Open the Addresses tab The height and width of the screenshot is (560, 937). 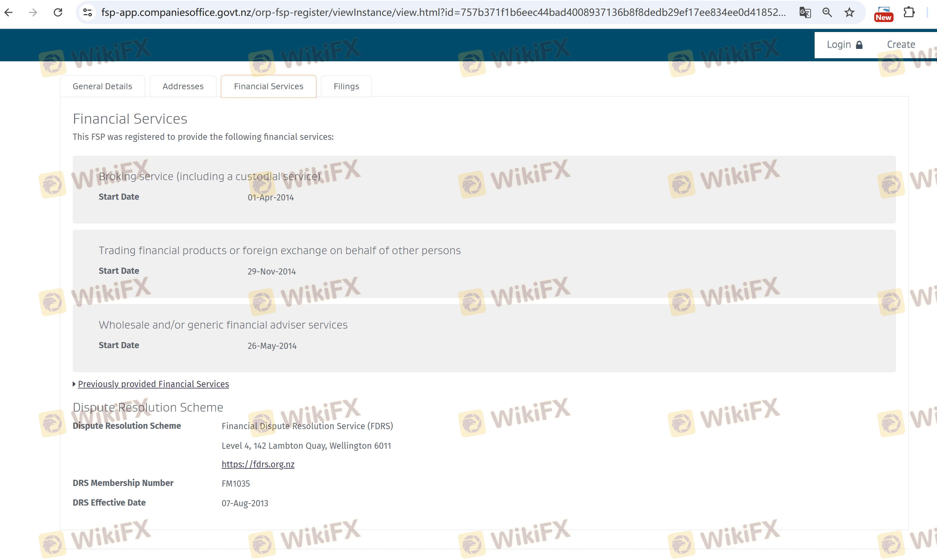(183, 86)
